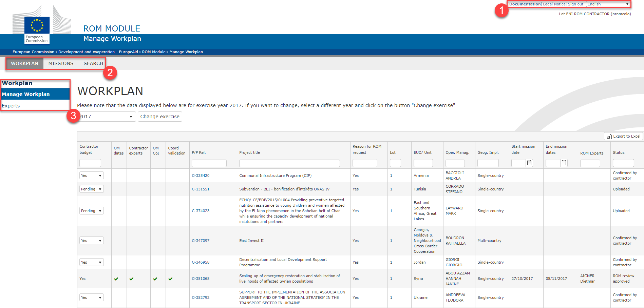Click the Status column header
The image size is (644, 308).
619,152
